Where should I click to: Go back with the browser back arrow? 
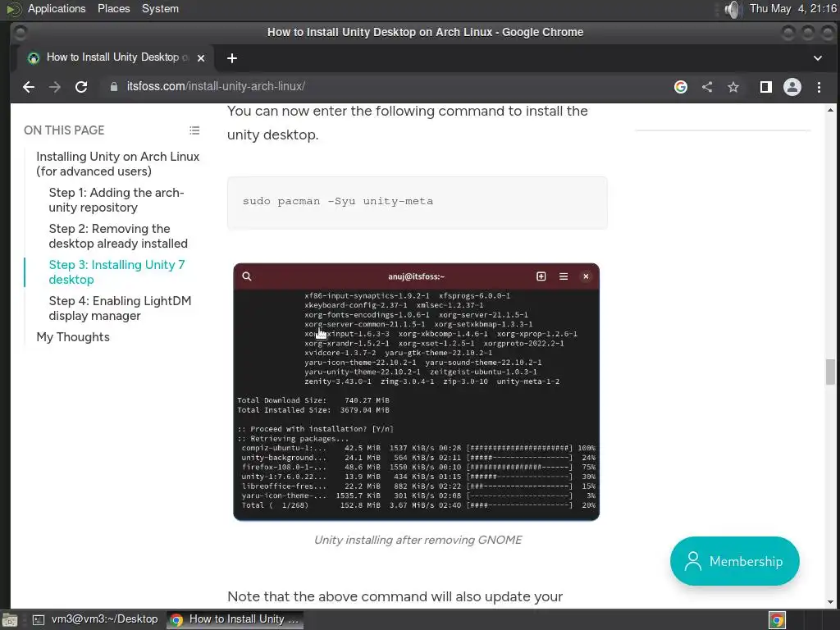[x=29, y=87]
